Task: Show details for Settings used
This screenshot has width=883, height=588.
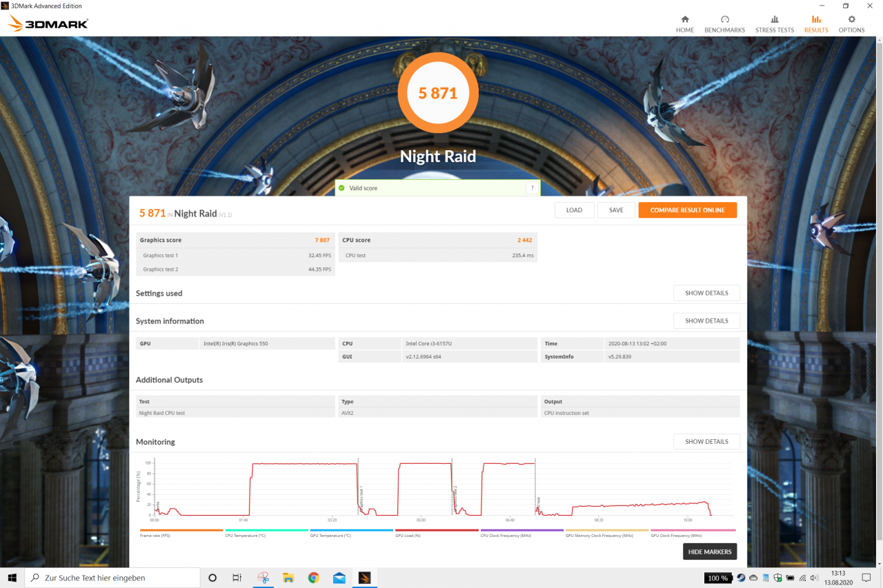Action: tap(706, 293)
